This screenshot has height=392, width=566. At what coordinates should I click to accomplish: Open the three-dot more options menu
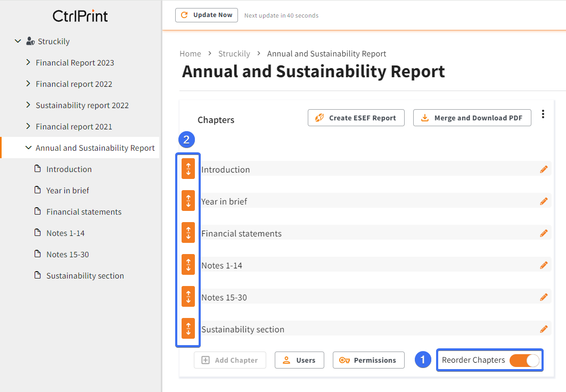[543, 114]
